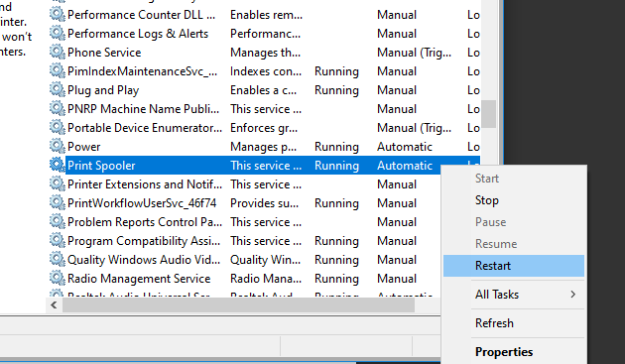The height and width of the screenshot is (364, 625).
Task: Click the Program Compatibility Assi gear icon
Action: [57, 240]
